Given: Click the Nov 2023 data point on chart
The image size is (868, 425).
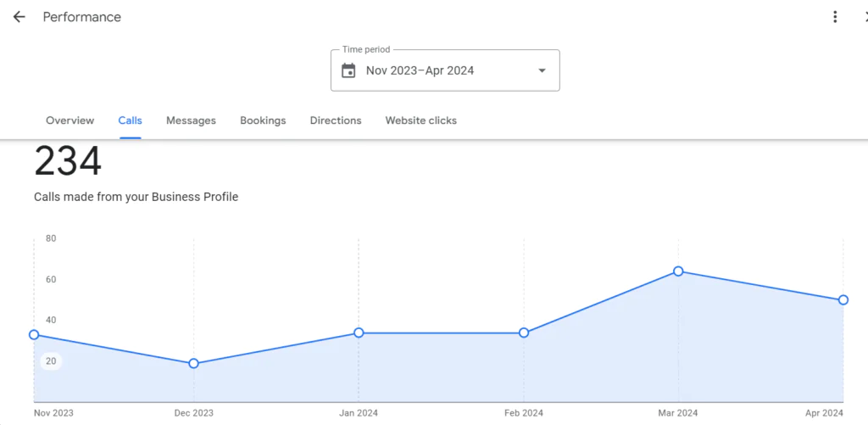Looking at the screenshot, I should 34,335.
